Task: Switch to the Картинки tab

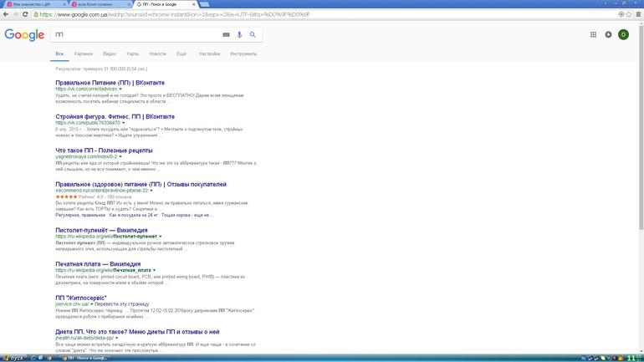Action: tap(84, 54)
